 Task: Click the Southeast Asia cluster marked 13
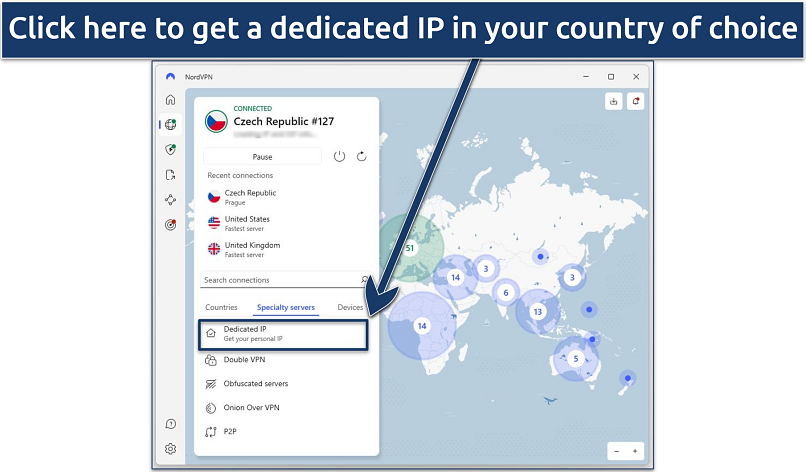(538, 312)
